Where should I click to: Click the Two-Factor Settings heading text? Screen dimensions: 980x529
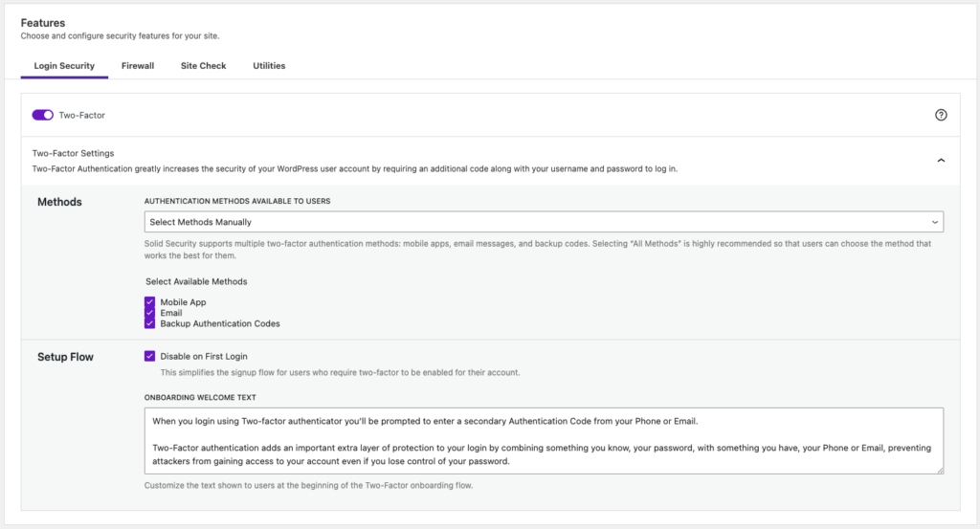[73, 153]
